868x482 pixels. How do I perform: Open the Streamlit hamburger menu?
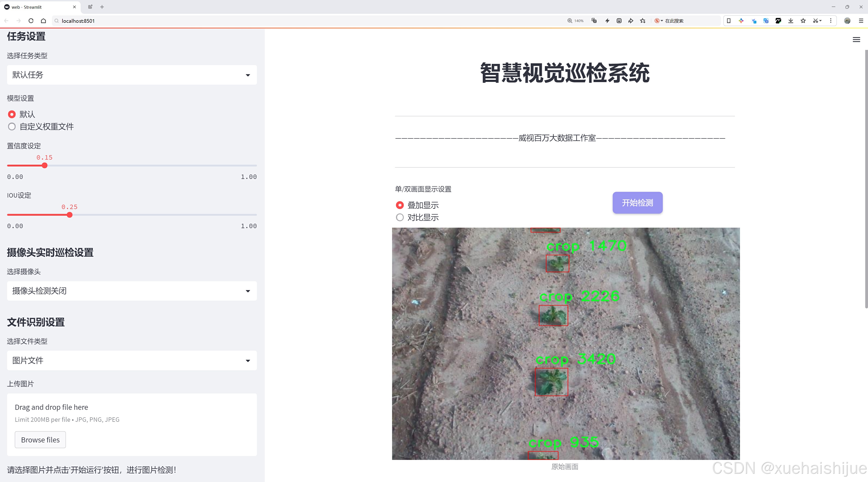coord(856,40)
